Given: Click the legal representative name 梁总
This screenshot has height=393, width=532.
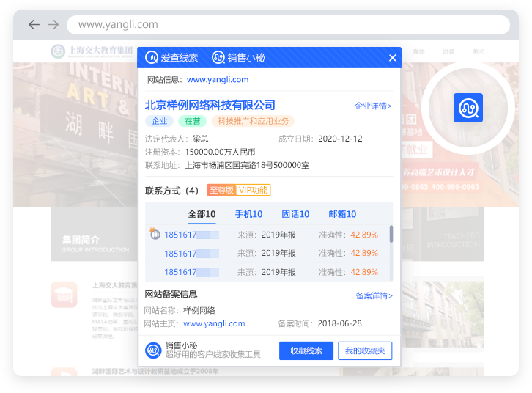Looking at the screenshot, I should [201, 139].
